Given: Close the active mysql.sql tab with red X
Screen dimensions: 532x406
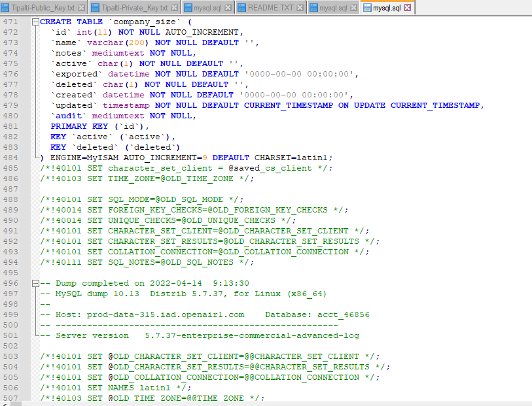Looking at the screenshot, I should 408,7.
